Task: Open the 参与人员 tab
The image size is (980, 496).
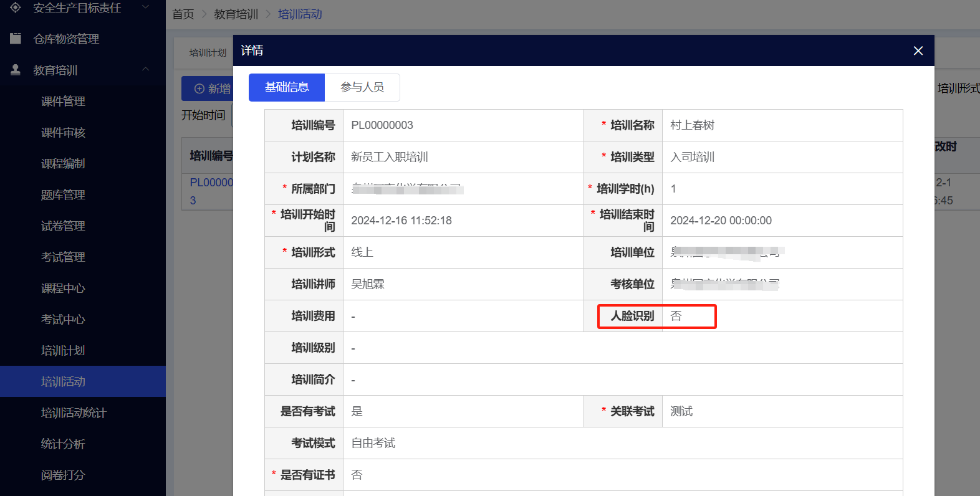Action: click(362, 87)
